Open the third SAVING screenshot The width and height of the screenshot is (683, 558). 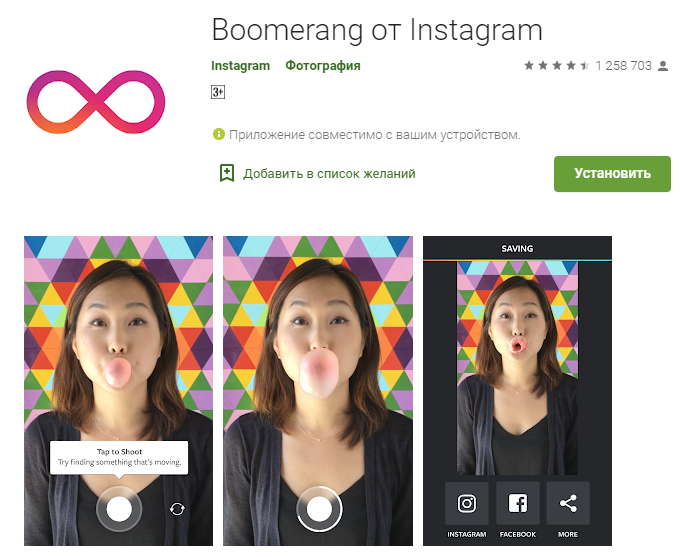pyautogui.click(x=517, y=391)
